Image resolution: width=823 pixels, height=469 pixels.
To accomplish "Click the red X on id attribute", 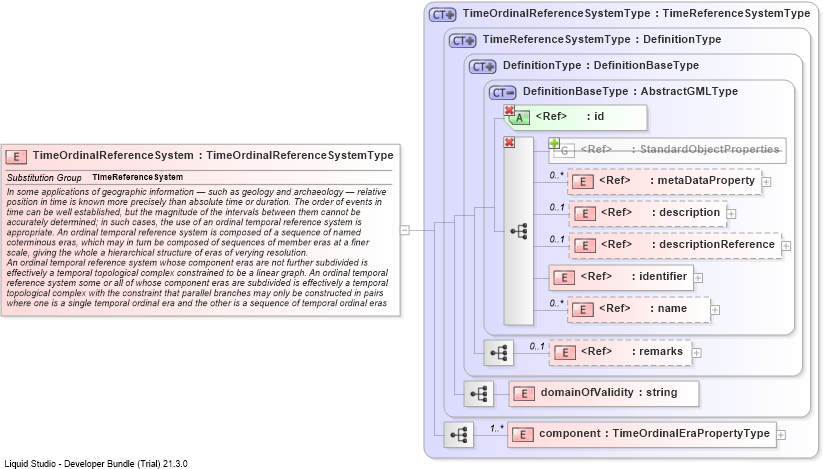I will click(509, 110).
